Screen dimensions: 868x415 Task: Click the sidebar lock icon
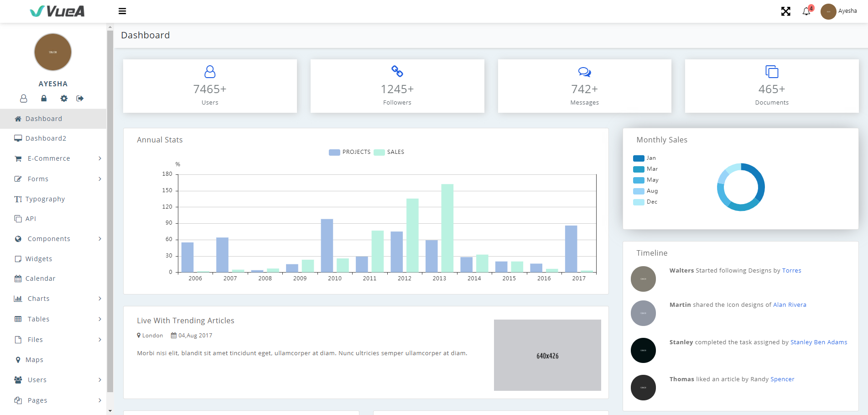point(44,98)
